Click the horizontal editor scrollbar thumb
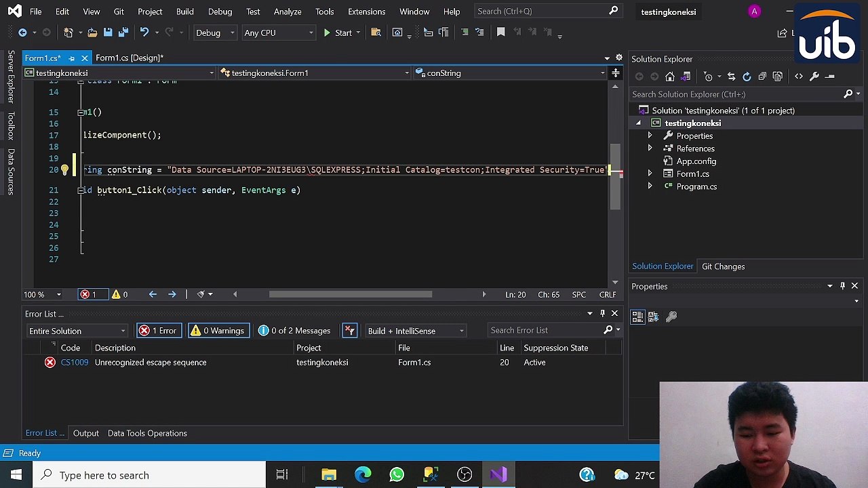 tap(350, 295)
